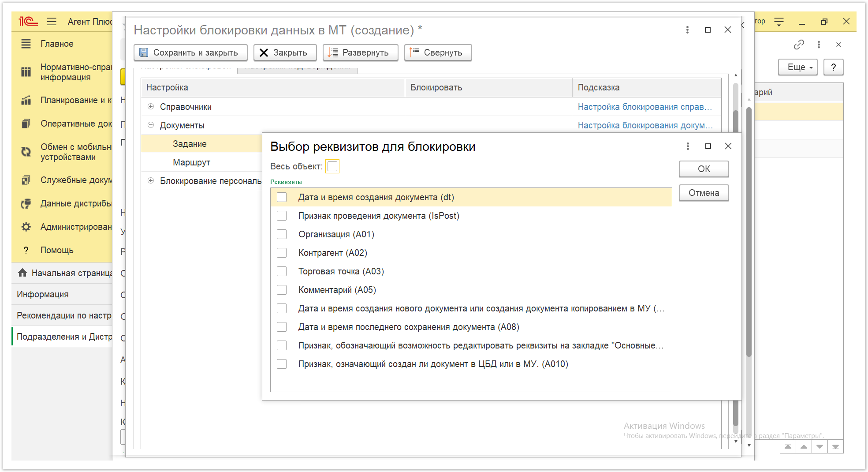Check Признак возможность редактировать реквизиты row

click(x=282, y=345)
